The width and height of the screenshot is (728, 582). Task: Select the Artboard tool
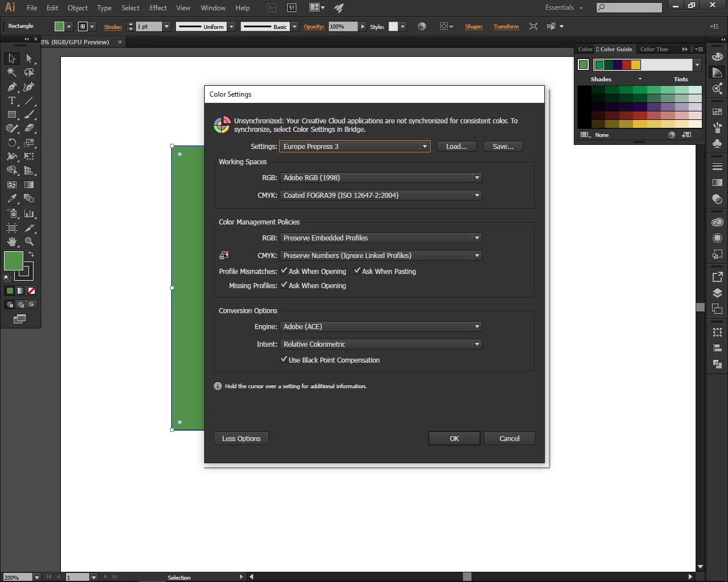coord(11,228)
